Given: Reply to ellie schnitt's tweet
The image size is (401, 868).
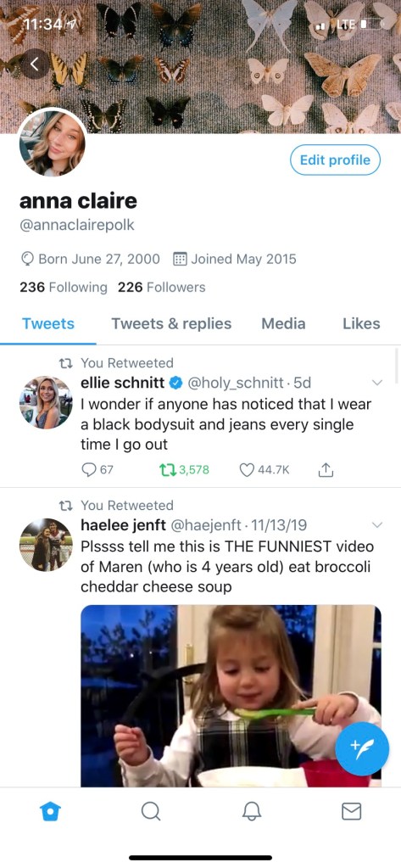Looking at the screenshot, I should click(97, 470).
